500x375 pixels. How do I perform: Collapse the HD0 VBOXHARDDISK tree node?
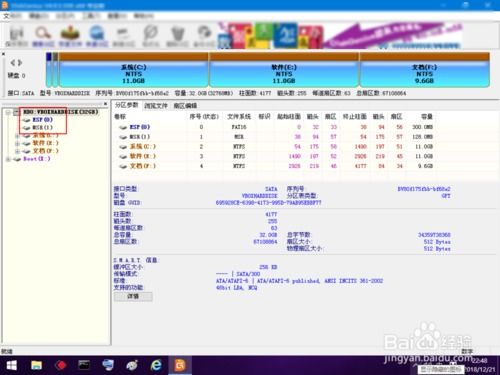coord(8,112)
